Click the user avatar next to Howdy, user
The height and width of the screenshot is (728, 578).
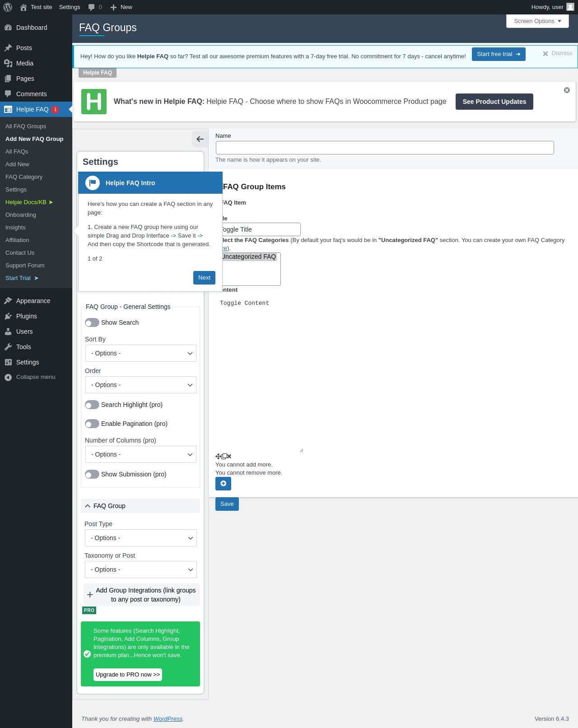(570, 7)
